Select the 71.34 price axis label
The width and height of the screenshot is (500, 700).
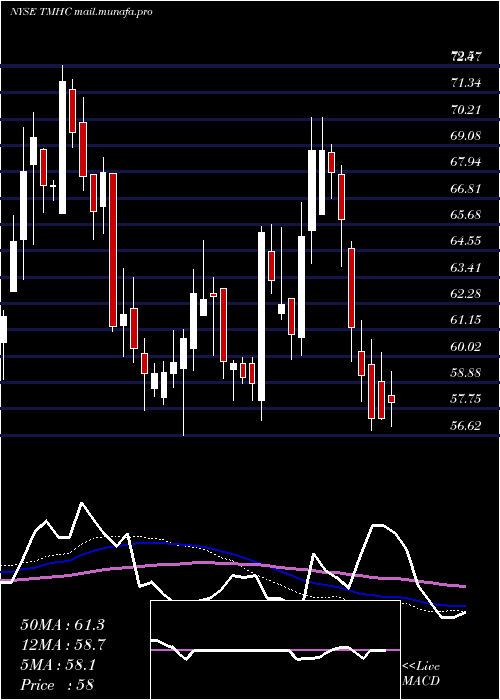tap(466, 83)
